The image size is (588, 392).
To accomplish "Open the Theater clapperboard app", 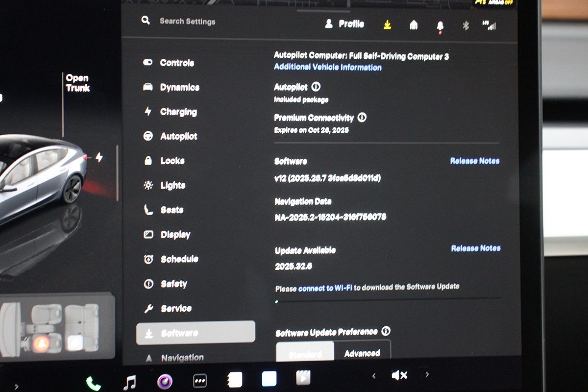I will 303,378.
